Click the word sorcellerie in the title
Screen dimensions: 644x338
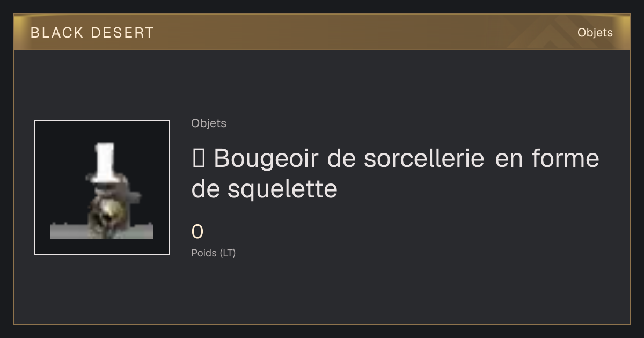coord(424,158)
